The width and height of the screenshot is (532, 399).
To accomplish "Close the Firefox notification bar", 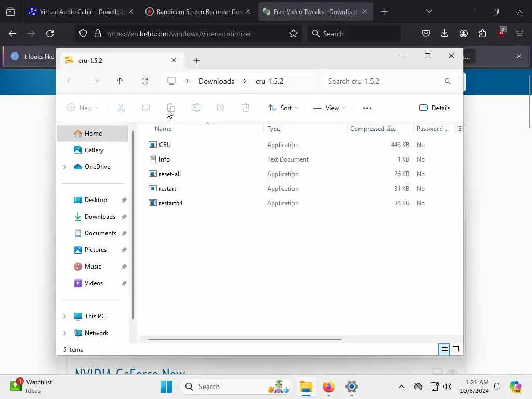I will coord(519,56).
